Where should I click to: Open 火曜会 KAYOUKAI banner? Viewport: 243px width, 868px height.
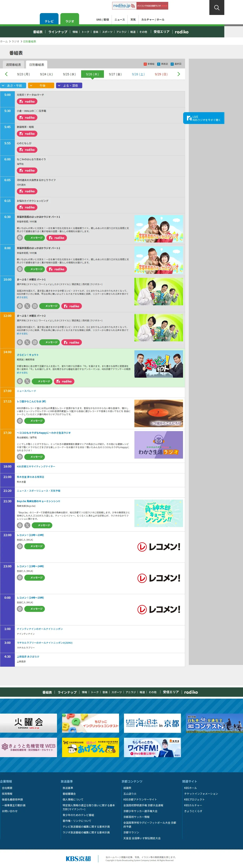(x=29, y=723)
